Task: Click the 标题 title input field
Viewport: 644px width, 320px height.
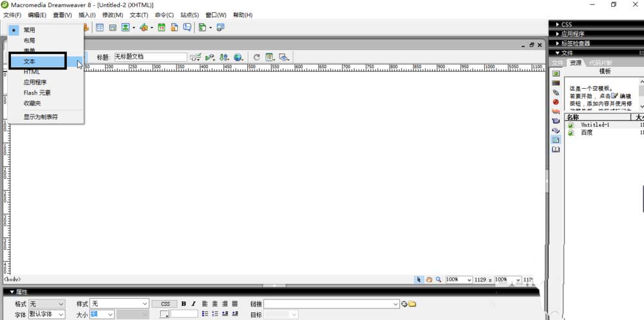Action: 150,57
